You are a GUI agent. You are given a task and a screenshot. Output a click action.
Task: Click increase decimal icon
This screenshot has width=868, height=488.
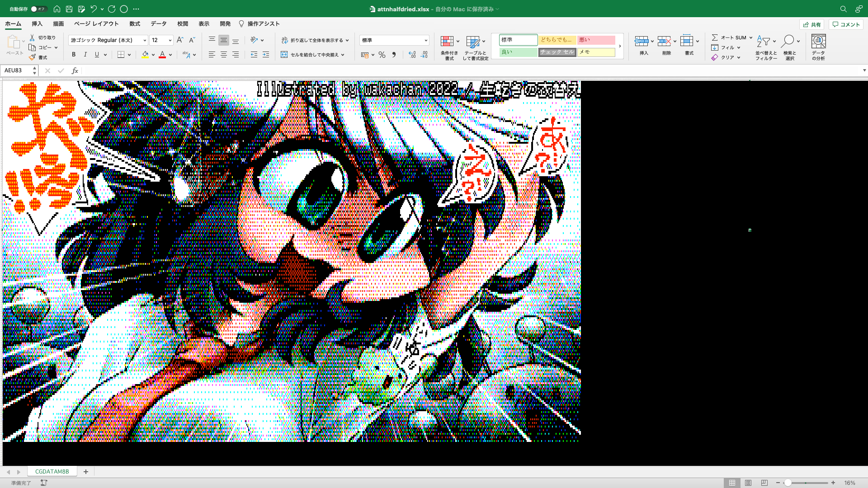click(x=412, y=55)
